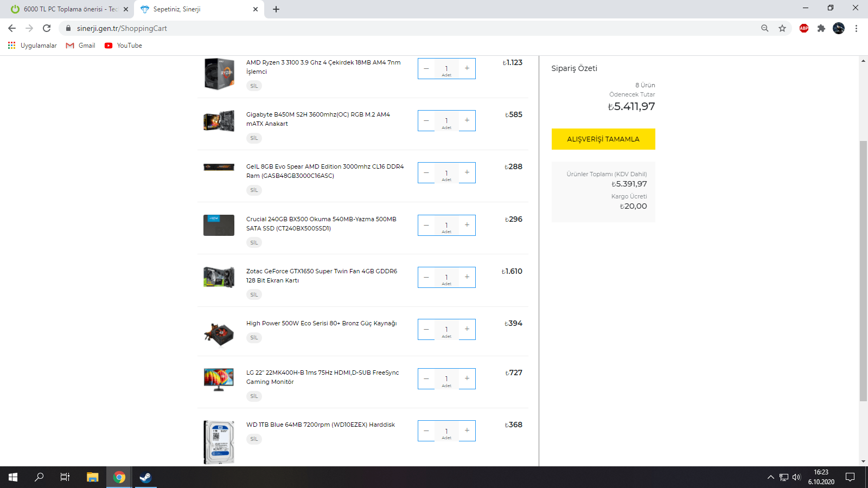Increase quantity of Zotac GTX1650 Super
The image size is (868, 488).
pyautogui.click(x=467, y=277)
